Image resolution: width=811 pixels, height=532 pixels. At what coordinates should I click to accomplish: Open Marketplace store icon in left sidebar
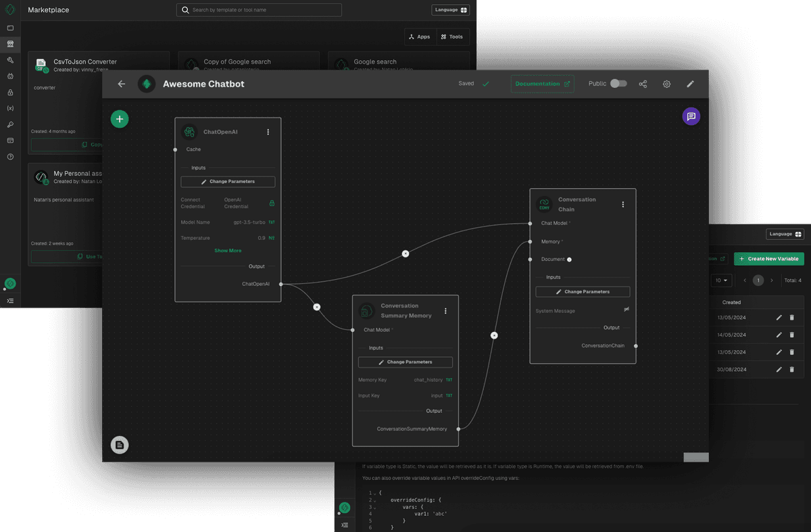10,44
